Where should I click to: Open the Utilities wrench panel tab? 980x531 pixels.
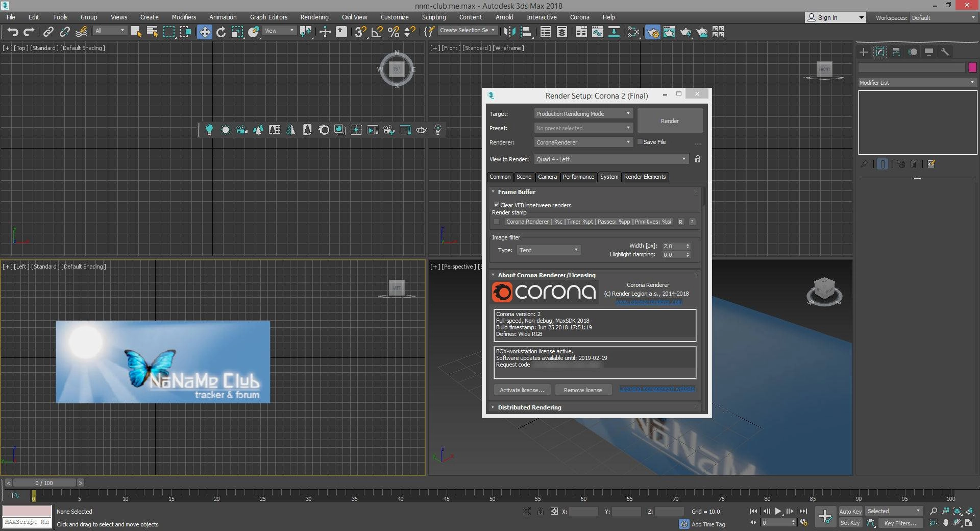[x=945, y=52]
